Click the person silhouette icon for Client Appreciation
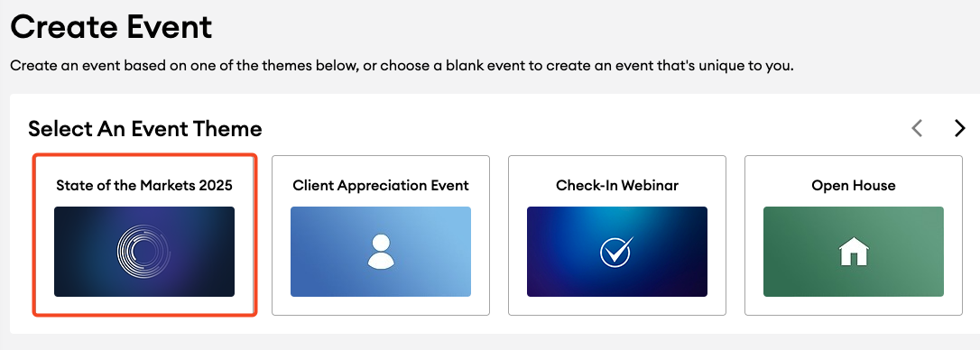The width and height of the screenshot is (980, 350). click(x=381, y=252)
